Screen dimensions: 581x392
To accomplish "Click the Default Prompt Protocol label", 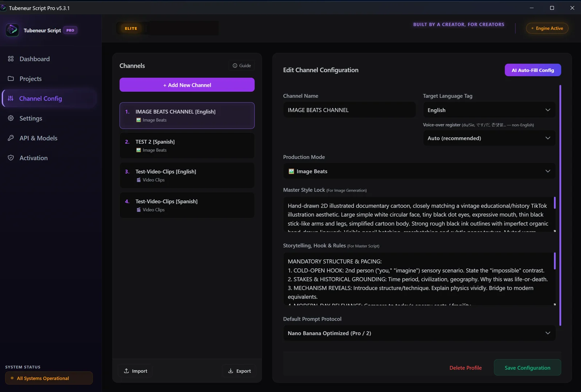I will pos(312,319).
